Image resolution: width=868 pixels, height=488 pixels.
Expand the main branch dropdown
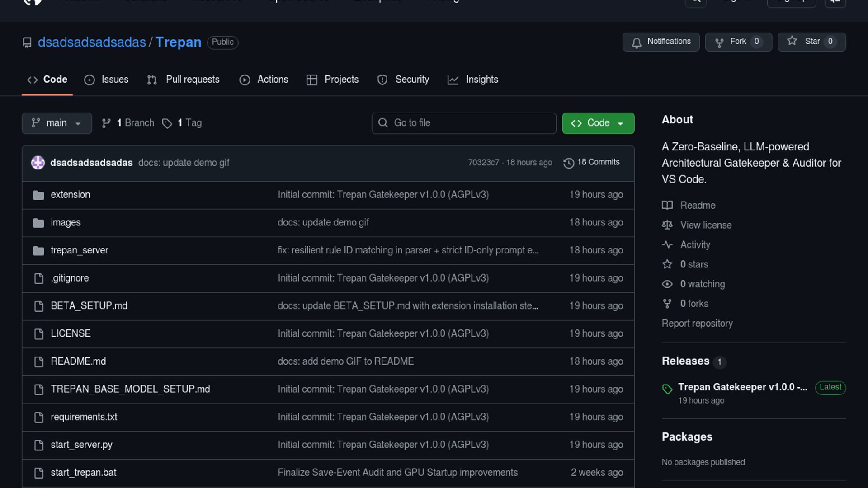[x=57, y=123]
